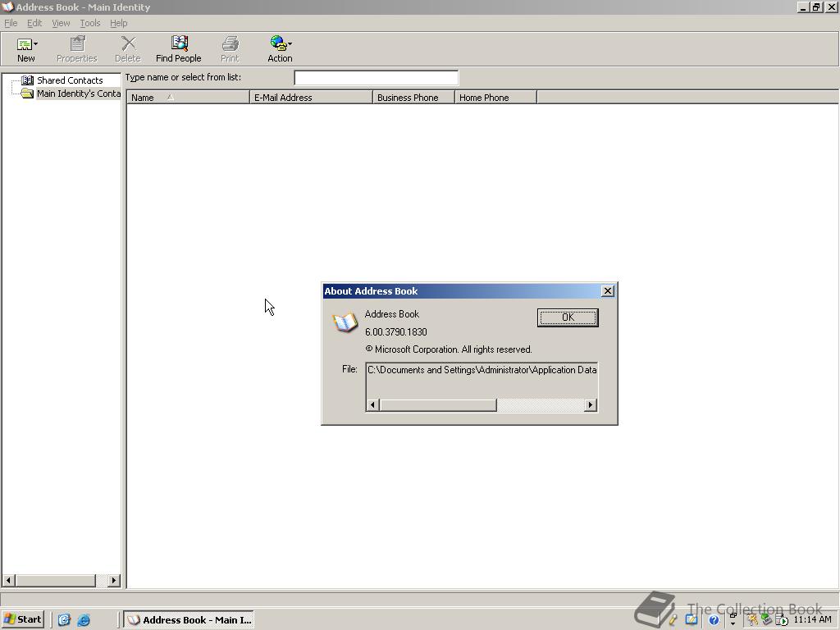Select the Main Identity's Contacts folder

(78, 94)
